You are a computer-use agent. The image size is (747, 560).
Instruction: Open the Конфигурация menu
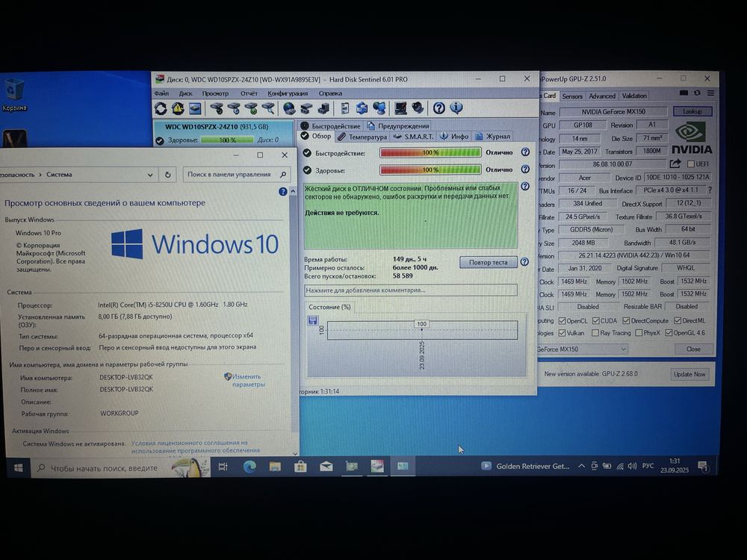288,93
